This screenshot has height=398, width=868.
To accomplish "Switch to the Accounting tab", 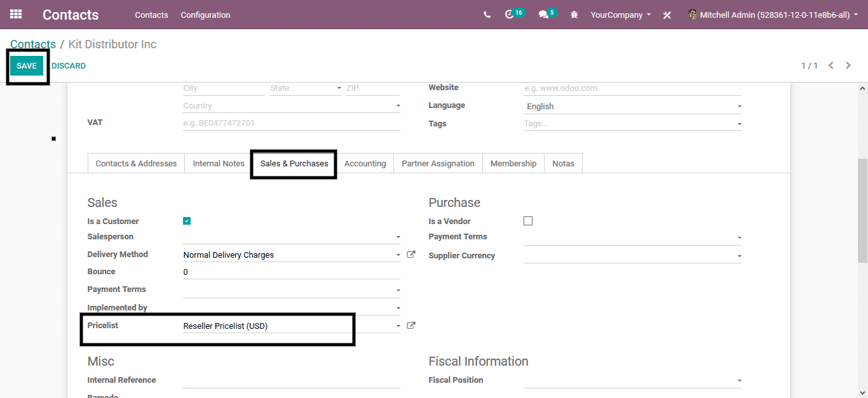I will pos(365,163).
